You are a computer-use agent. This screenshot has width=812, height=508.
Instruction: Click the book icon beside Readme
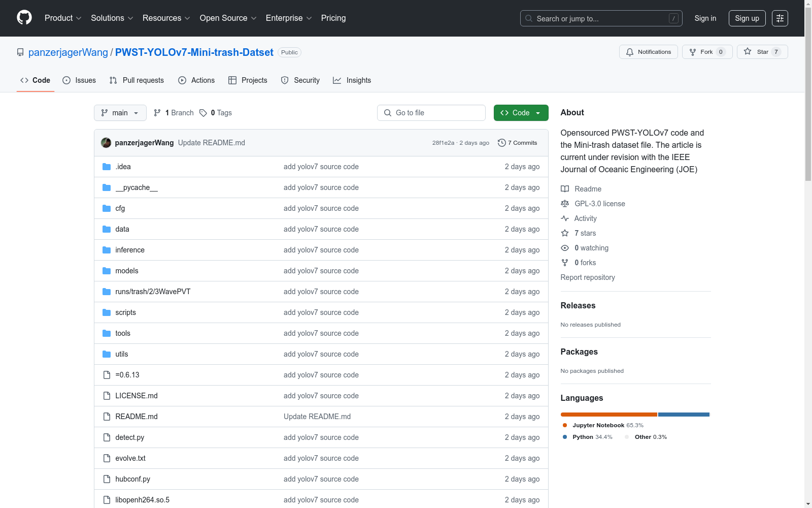[565, 189]
